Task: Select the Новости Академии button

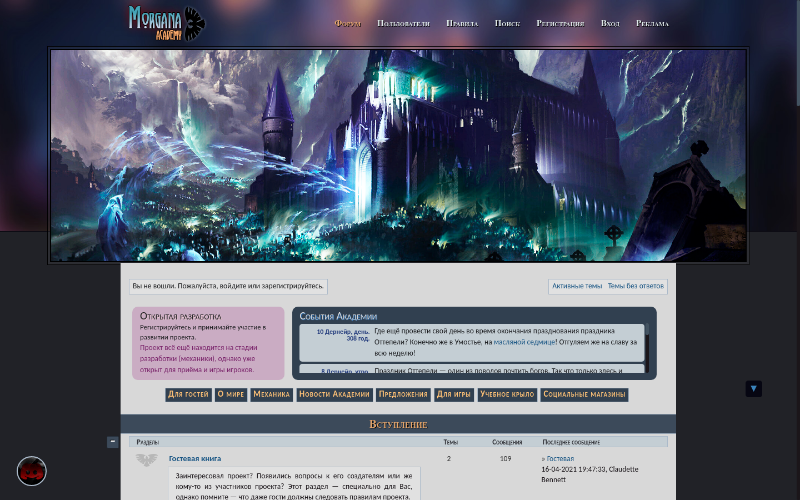Action: (x=334, y=395)
